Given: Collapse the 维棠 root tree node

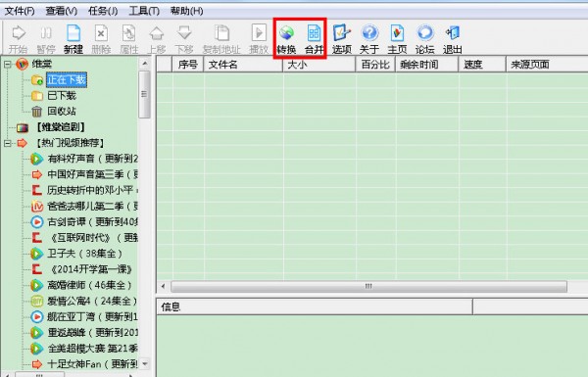Looking at the screenshot, I should [x=8, y=64].
